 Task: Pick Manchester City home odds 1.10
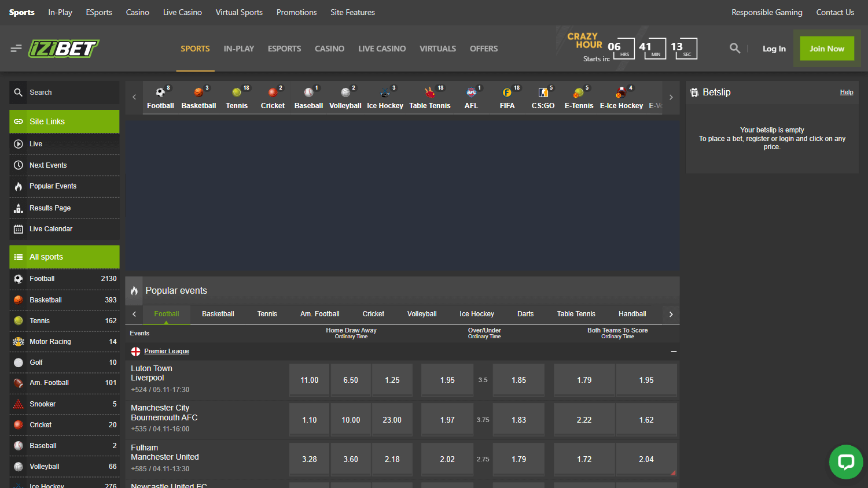[310, 420]
